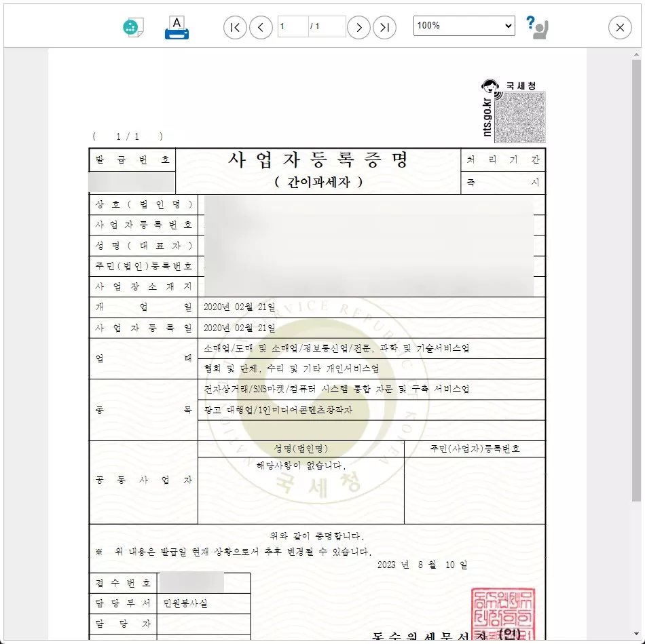Click the 처리기간 header cell
The width and height of the screenshot is (645, 644).
(x=503, y=159)
